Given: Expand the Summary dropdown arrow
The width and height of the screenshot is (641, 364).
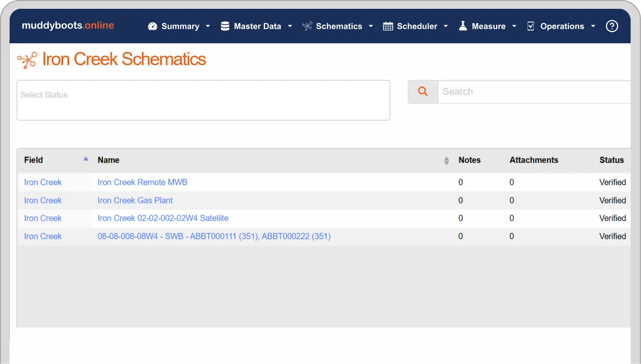Looking at the screenshot, I should [x=208, y=26].
